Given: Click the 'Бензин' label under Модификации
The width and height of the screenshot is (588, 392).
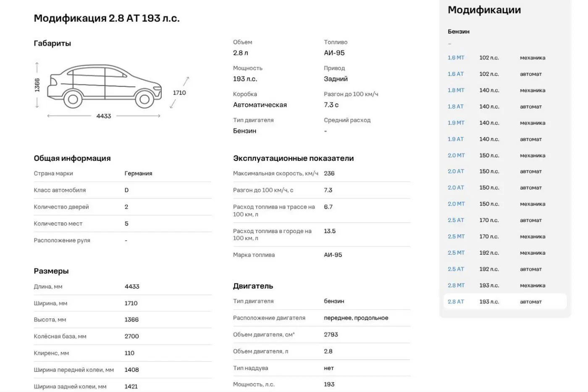Looking at the screenshot, I should [459, 32].
